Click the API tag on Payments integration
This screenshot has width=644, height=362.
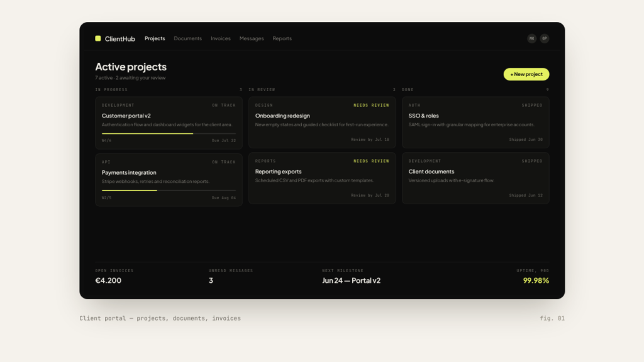click(106, 162)
